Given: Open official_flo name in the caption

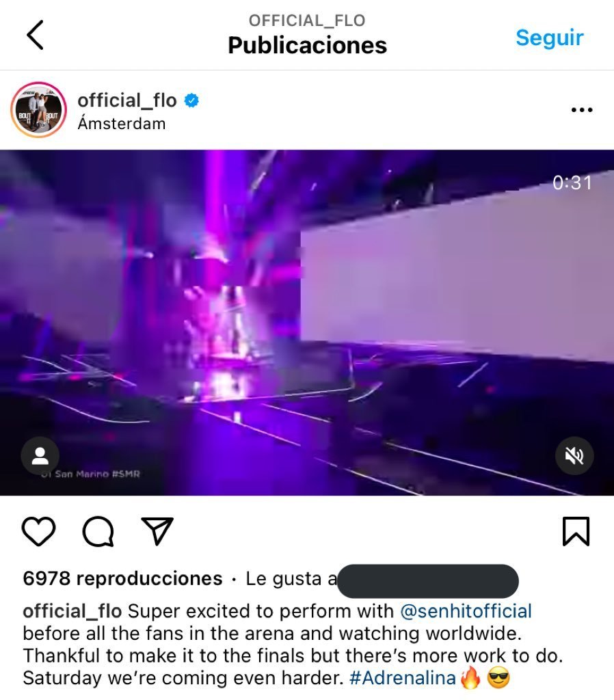Looking at the screenshot, I should [72, 611].
